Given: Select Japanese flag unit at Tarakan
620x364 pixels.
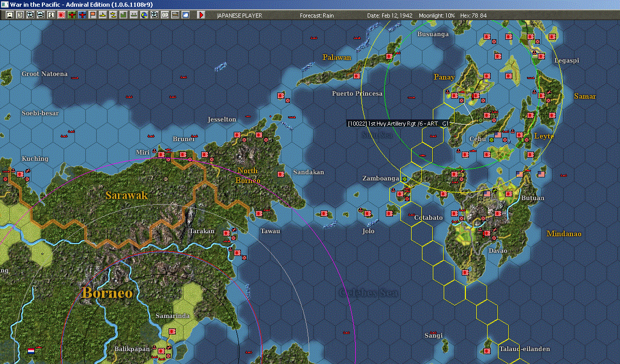Looking at the screenshot, I should [226, 233].
